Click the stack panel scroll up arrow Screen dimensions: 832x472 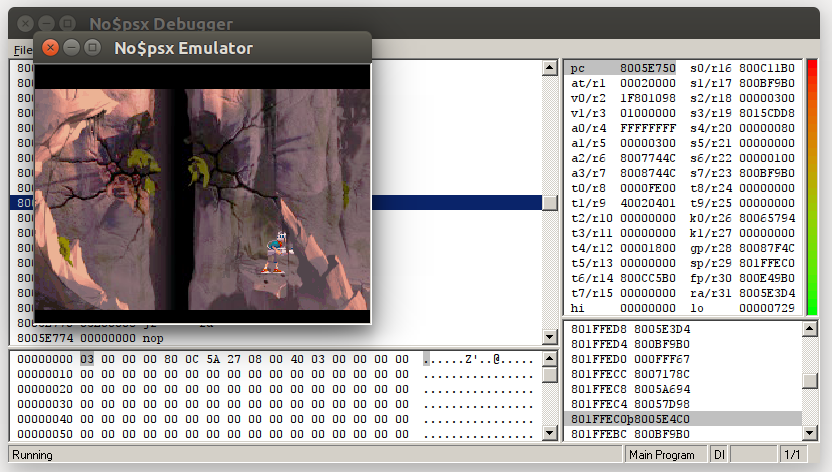pos(809,329)
